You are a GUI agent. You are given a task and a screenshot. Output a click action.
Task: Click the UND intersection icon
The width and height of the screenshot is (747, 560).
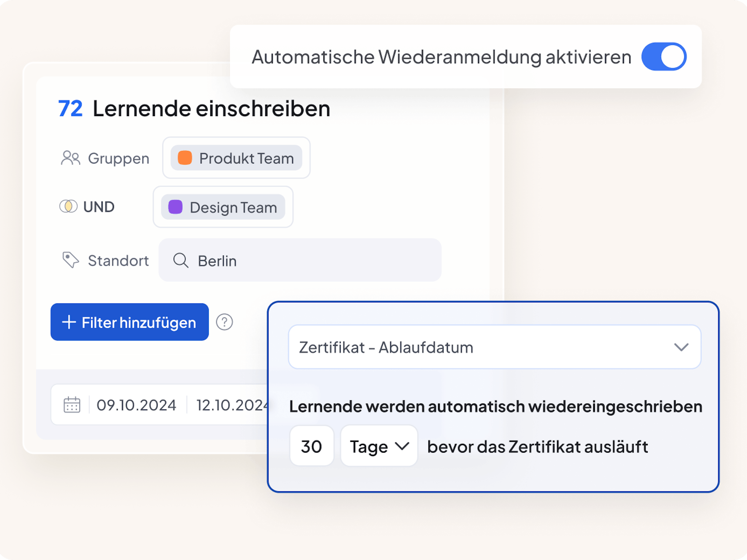tap(69, 206)
